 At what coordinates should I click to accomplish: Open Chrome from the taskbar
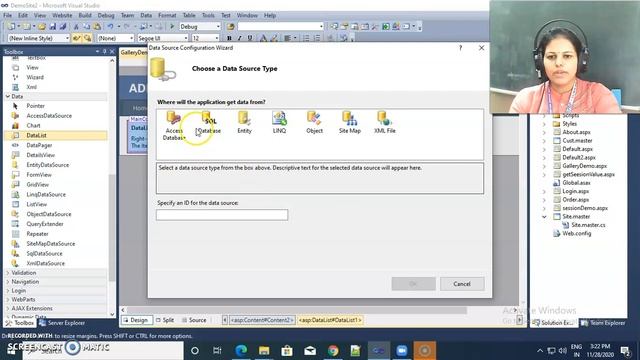(333, 351)
